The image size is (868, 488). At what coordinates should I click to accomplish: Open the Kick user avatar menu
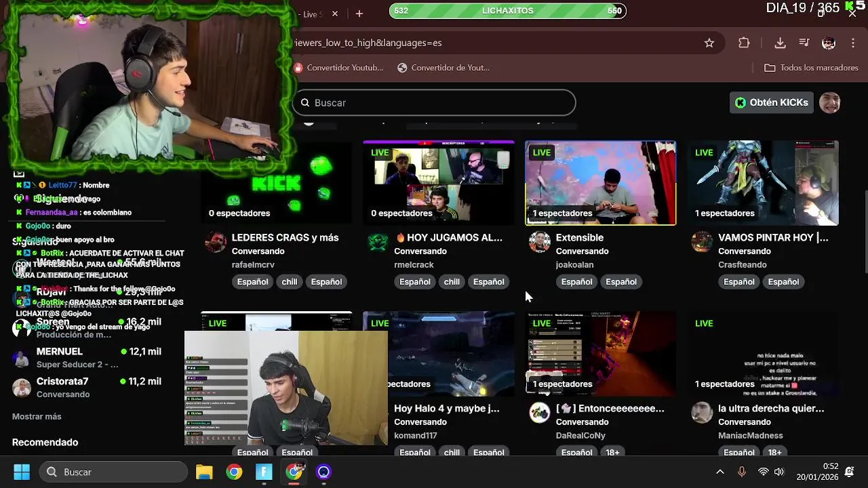click(x=830, y=102)
